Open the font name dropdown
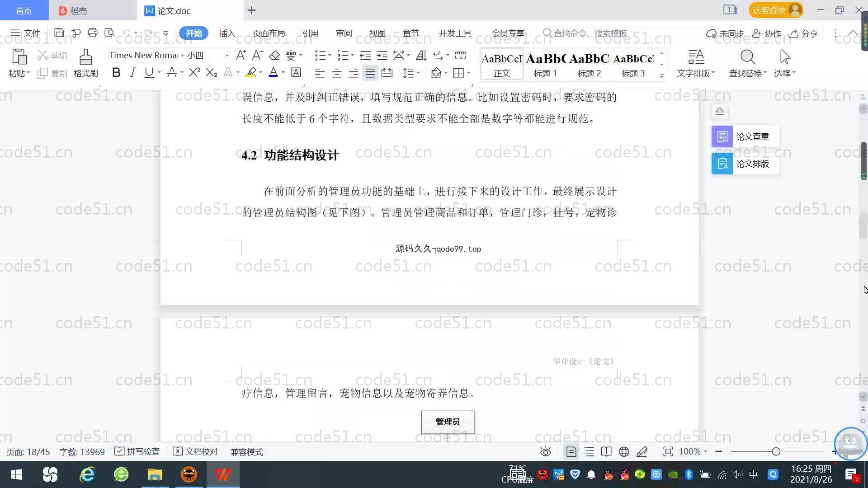This screenshot has height=488, width=868. tap(182, 55)
